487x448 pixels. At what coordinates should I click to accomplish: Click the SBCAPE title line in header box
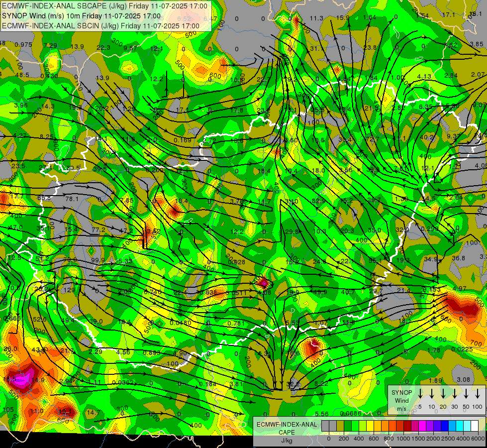click(104, 6)
